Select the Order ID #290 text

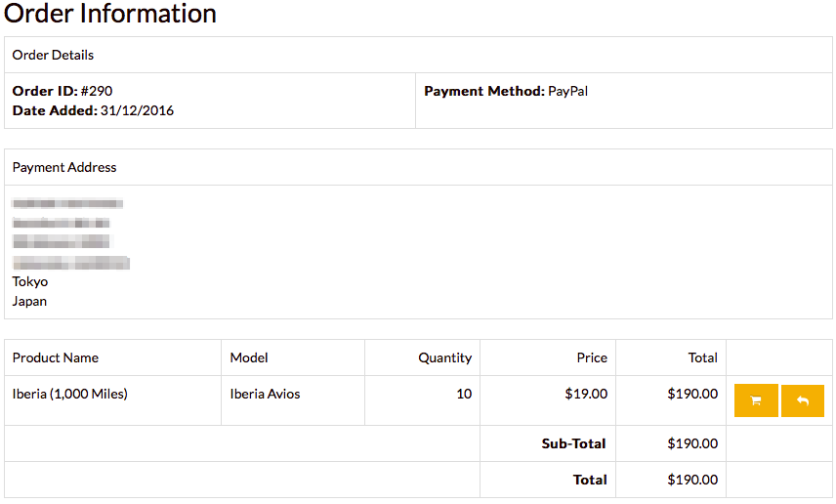pos(63,91)
